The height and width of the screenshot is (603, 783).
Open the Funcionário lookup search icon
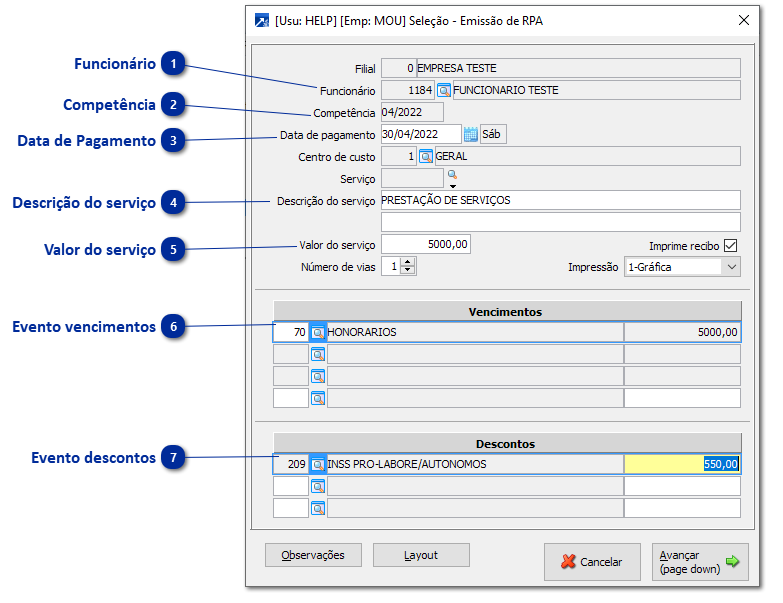443,90
